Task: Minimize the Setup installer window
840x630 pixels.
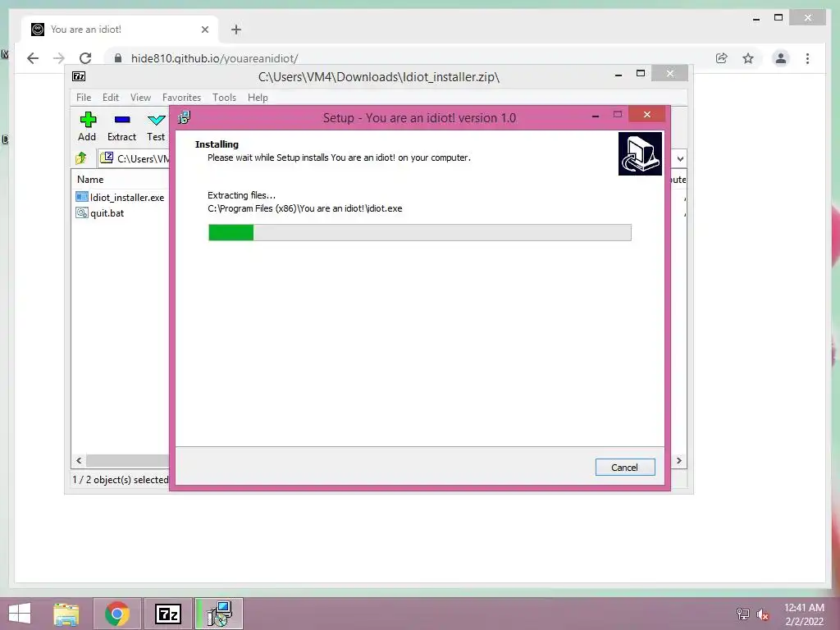Action: (596, 115)
